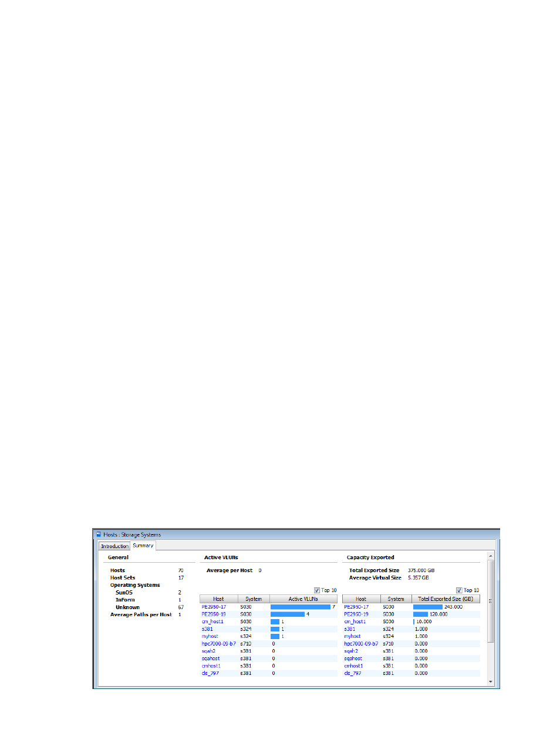Click the Hosts count value 70

181,570
